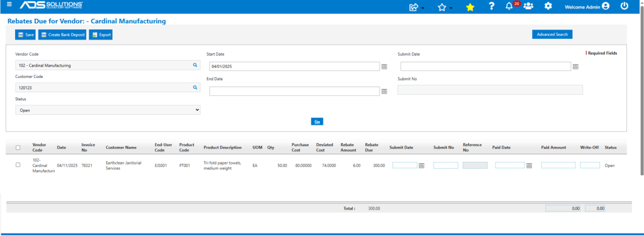Click the paid amount total 0.00 box
This screenshot has width=644, height=236.
point(563,208)
